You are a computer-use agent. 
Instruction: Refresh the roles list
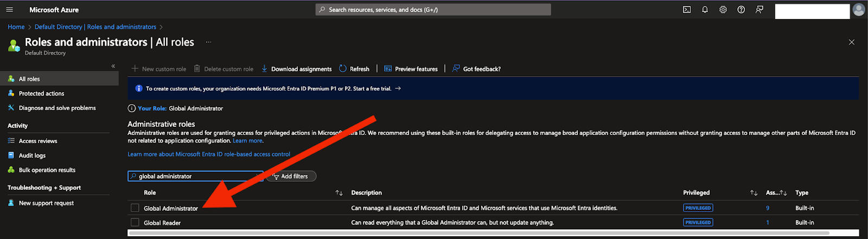354,69
